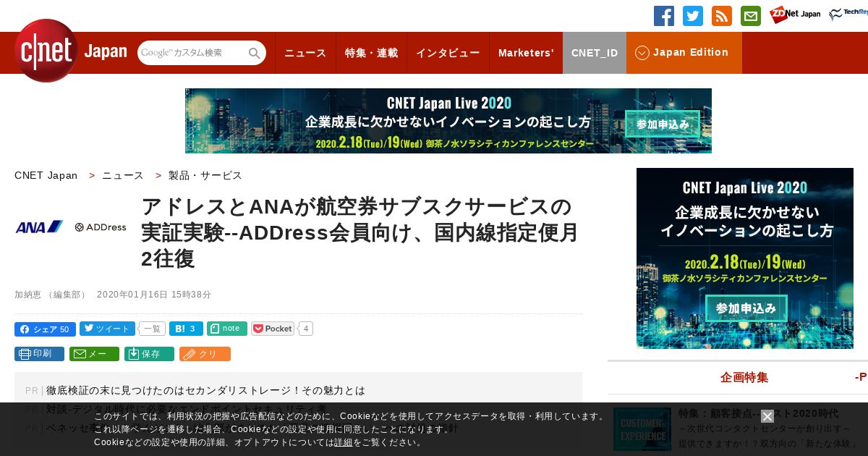The image size is (868, 456).
Task: Click 参加申込み button in sidebar ad
Action: 745,308
